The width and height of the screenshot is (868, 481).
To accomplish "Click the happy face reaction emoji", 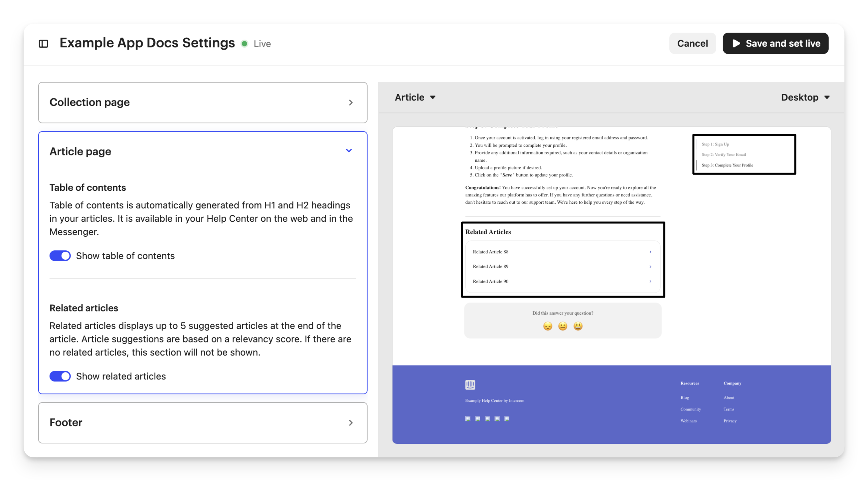I will 578,326.
